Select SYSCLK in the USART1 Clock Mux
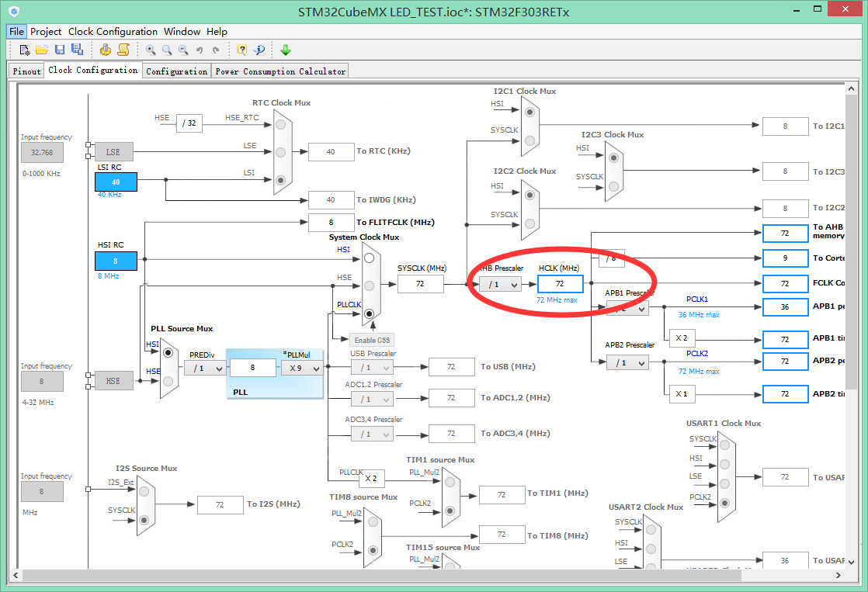The image size is (868, 592). pos(724,445)
